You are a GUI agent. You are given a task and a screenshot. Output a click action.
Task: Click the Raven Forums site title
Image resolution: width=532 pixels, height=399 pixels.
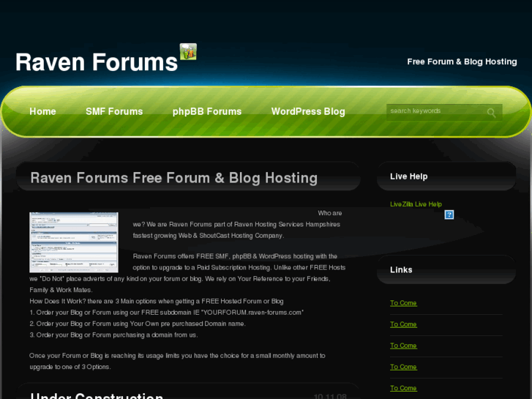pos(97,62)
